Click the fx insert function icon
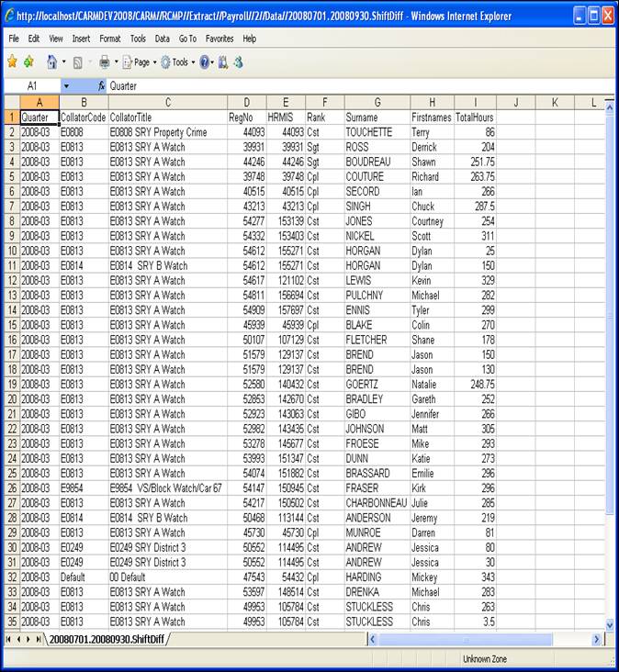The height and width of the screenshot is (672, 619). tap(101, 85)
